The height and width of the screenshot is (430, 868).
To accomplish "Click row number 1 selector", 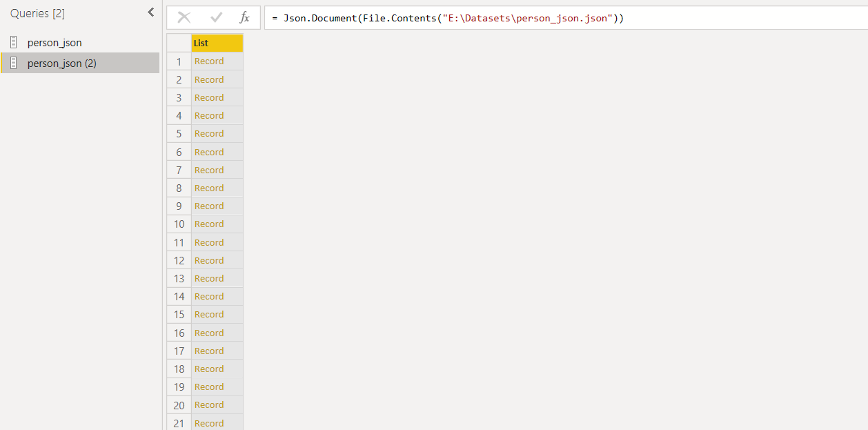I will point(178,61).
